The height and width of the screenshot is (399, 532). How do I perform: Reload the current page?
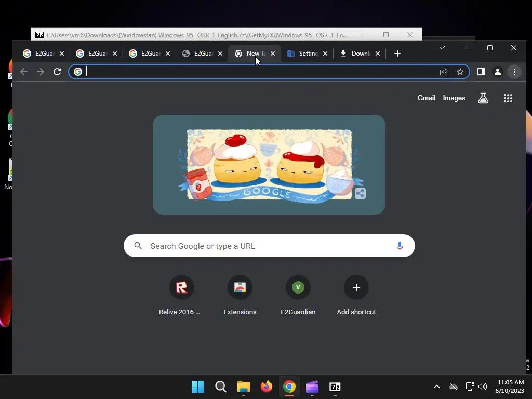tap(57, 72)
